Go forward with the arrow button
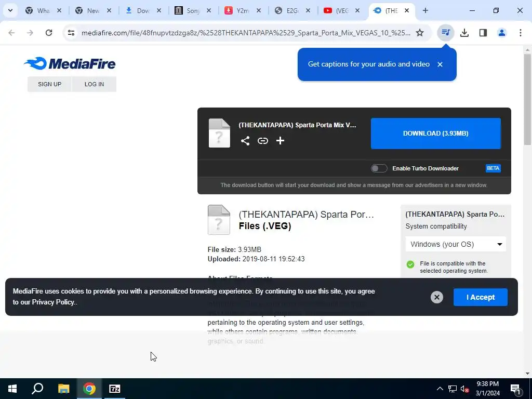Image resolution: width=532 pixels, height=399 pixels. [30, 33]
